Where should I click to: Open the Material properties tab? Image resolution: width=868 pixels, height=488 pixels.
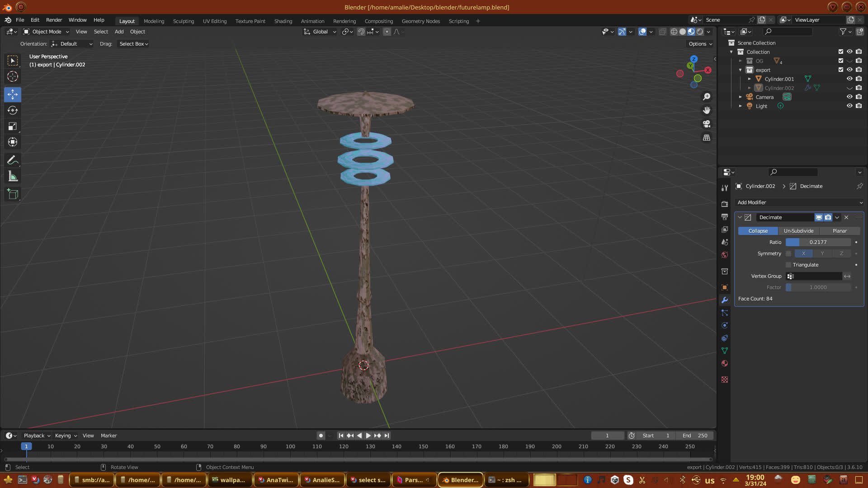(x=725, y=363)
